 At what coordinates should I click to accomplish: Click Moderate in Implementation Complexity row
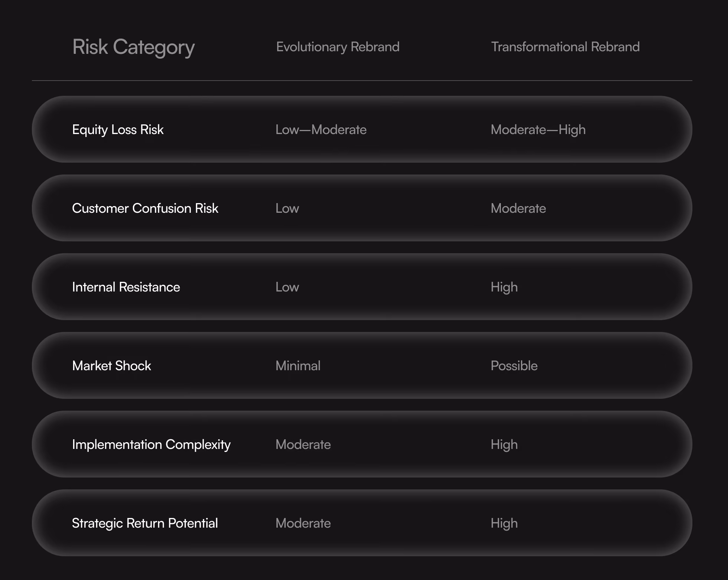(x=303, y=444)
